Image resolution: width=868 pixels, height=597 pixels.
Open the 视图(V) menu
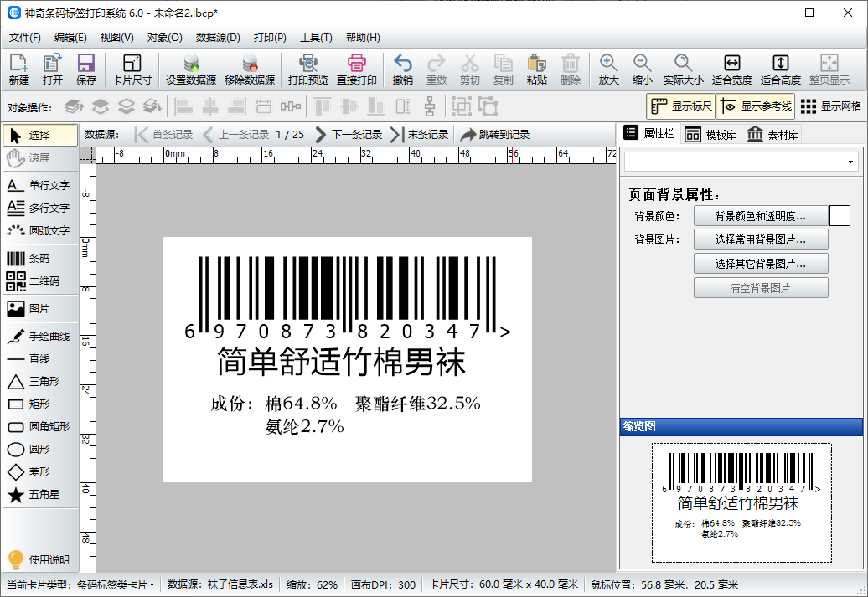pyautogui.click(x=116, y=38)
